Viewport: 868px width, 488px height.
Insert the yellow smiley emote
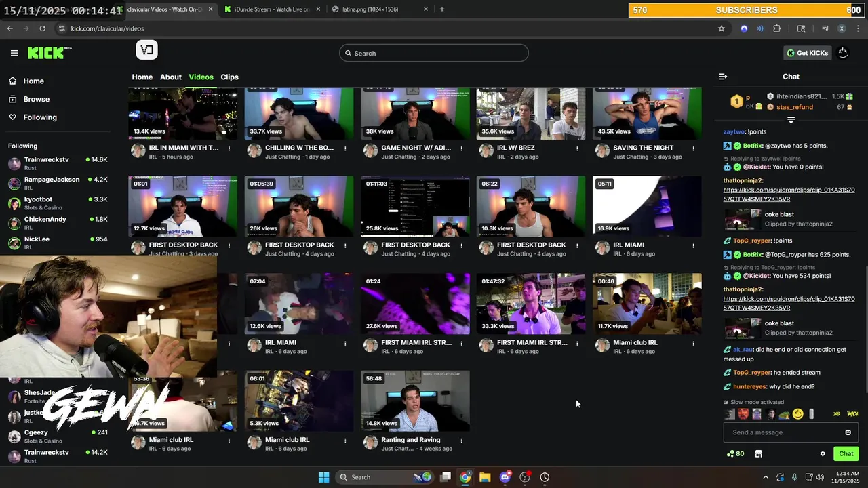pyautogui.click(x=798, y=414)
